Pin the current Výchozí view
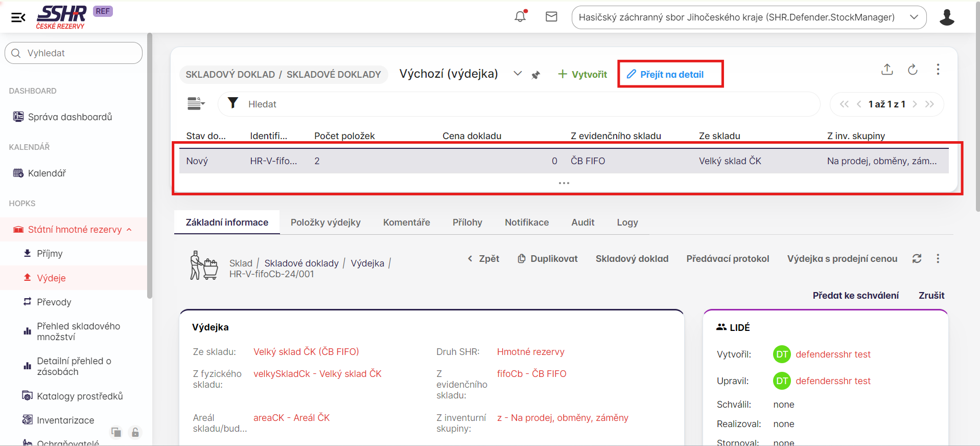The height and width of the screenshot is (446, 980). (x=535, y=75)
